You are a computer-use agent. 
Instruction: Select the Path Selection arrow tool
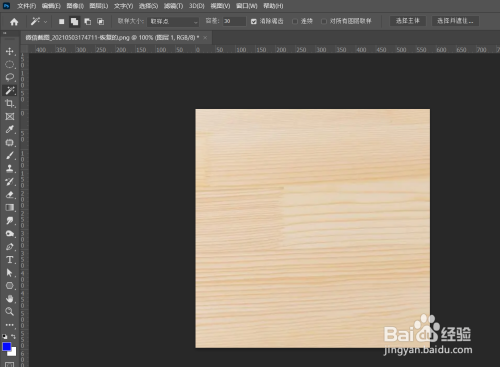[10, 273]
